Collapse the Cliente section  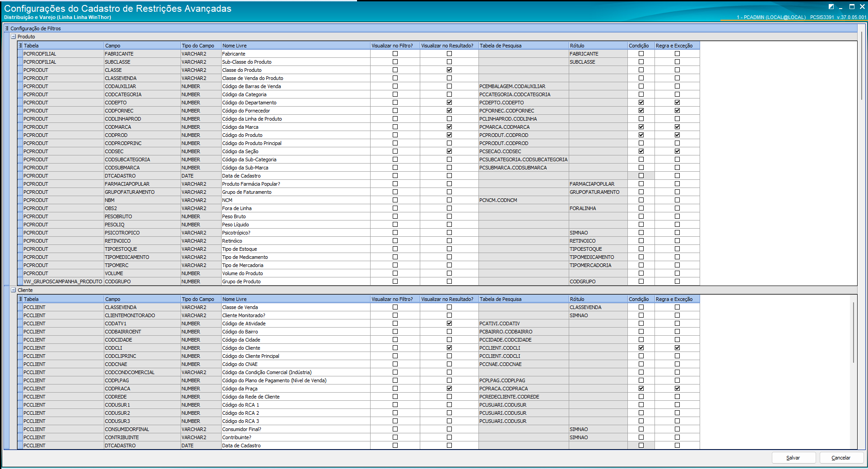[x=14, y=290]
